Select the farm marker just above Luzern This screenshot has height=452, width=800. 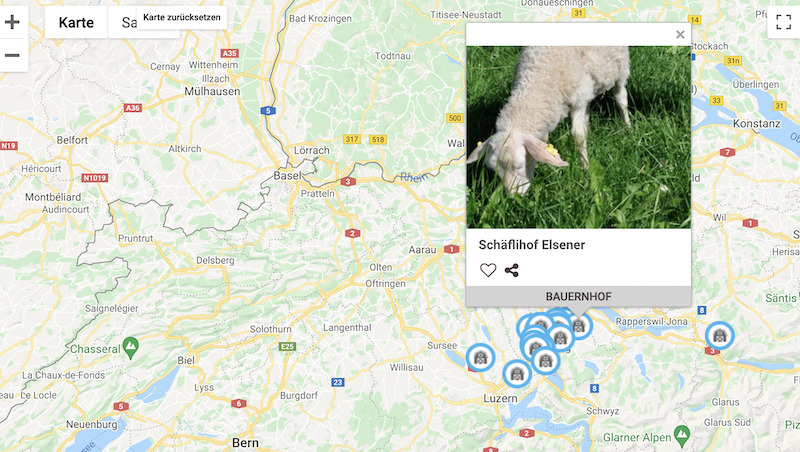point(517,373)
